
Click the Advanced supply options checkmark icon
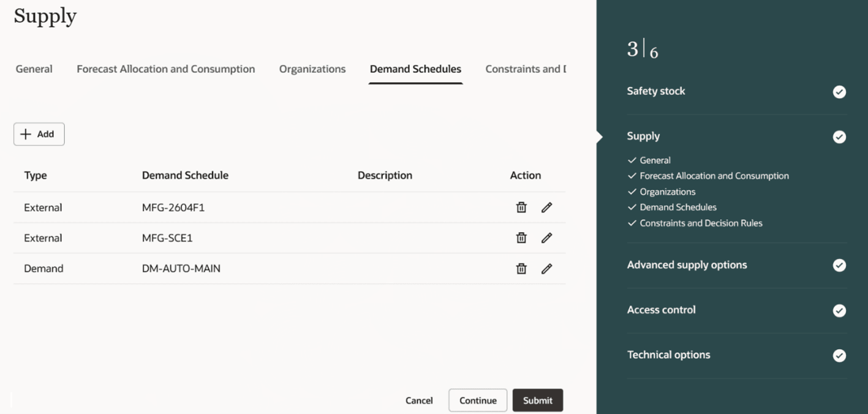(839, 265)
